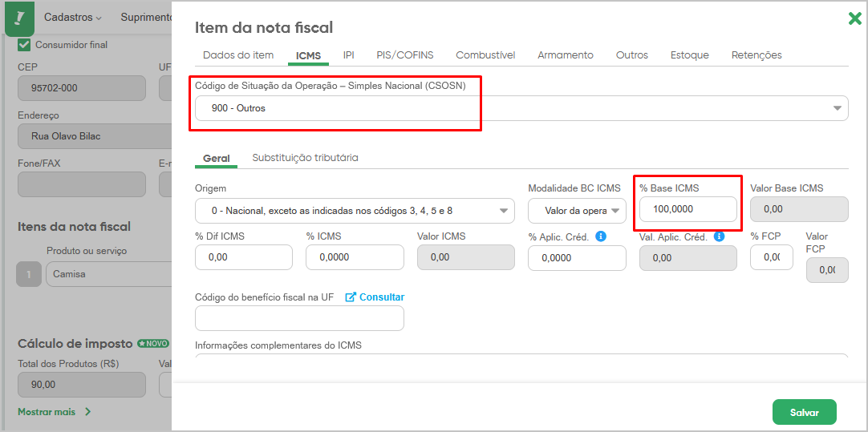Click the Consultar link

tap(382, 297)
